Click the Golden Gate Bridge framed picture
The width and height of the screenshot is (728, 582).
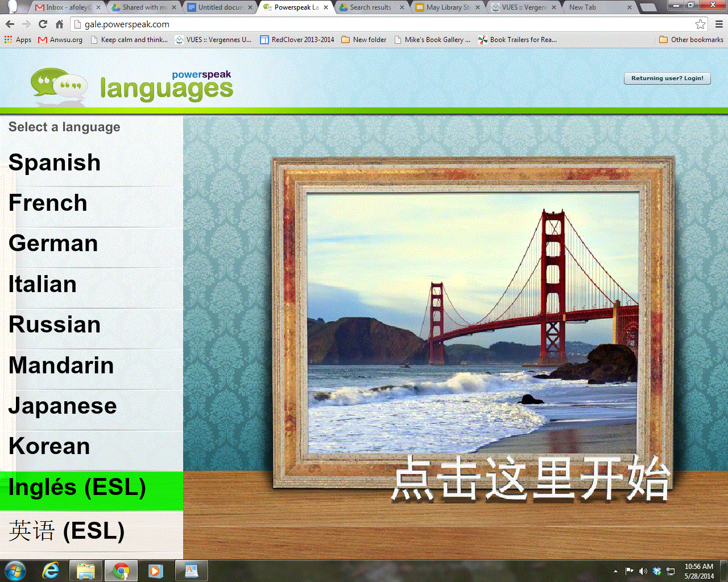(473, 323)
